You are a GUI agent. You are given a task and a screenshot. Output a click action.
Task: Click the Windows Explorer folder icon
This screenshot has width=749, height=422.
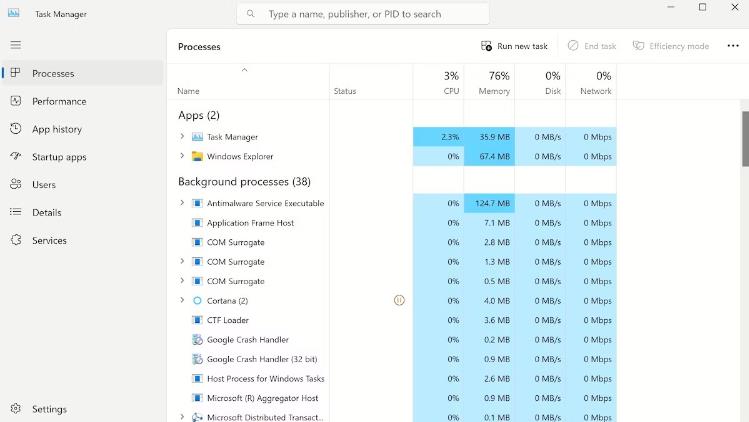tap(197, 156)
